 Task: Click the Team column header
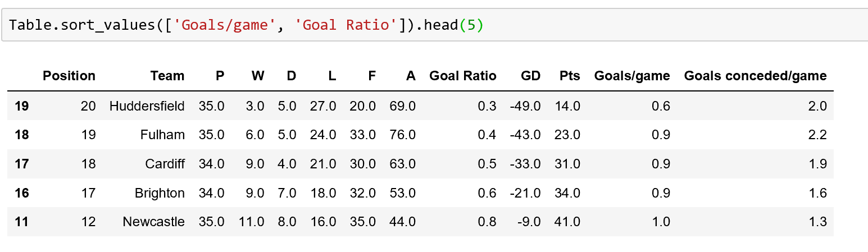[x=167, y=76]
